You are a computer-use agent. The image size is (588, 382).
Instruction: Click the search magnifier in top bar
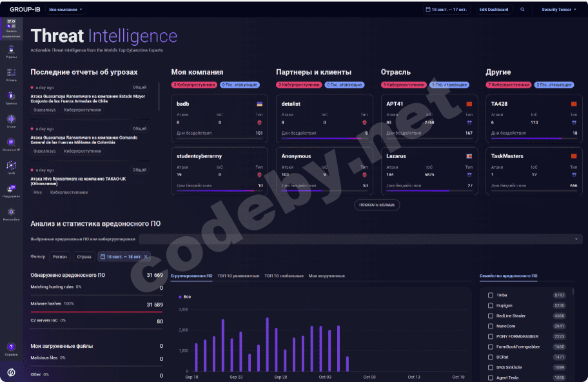click(x=522, y=10)
